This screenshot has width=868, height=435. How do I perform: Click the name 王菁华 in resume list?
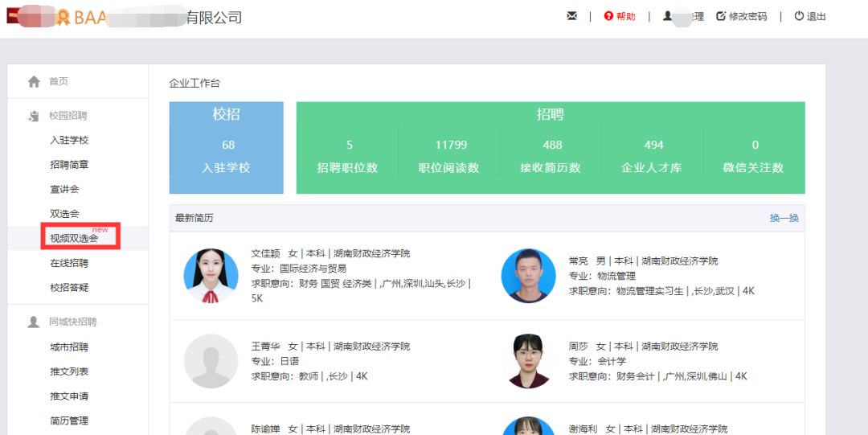[x=266, y=347]
